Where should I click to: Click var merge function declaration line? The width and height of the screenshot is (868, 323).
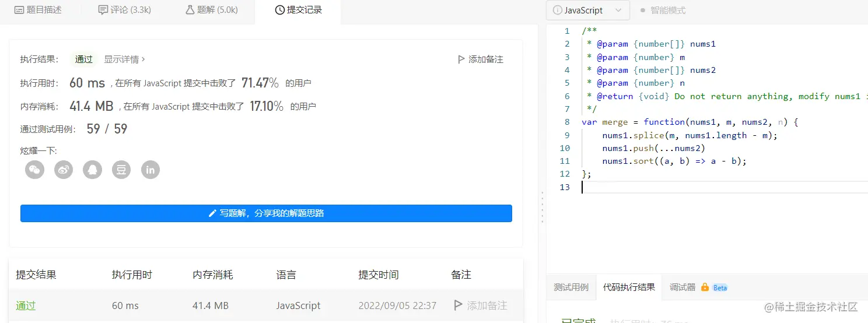point(689,122)
